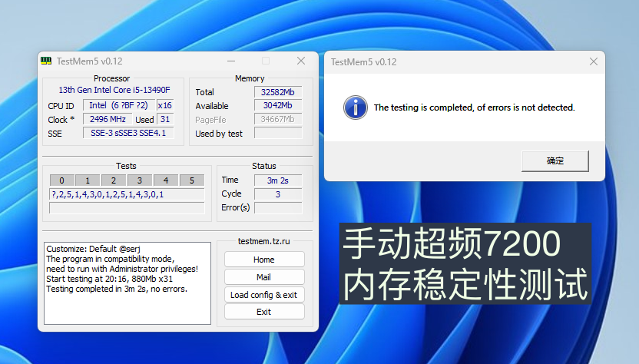Click the Used threads value 31
The image size is (639, 364).
tap(165, 119)
